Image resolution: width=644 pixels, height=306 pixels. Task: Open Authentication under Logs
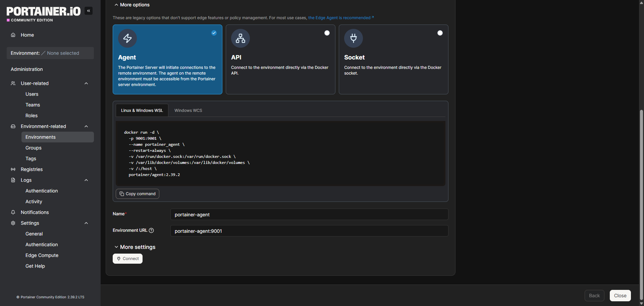[42, 191]
